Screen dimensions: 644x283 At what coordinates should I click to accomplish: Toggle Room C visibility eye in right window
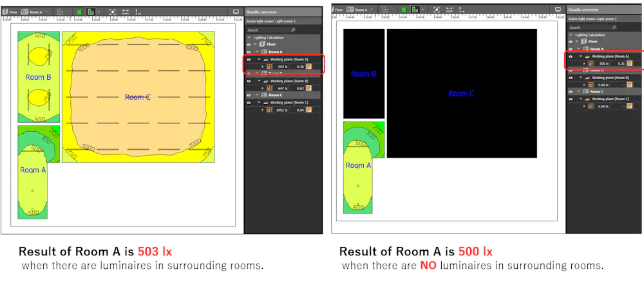point(571,91)
